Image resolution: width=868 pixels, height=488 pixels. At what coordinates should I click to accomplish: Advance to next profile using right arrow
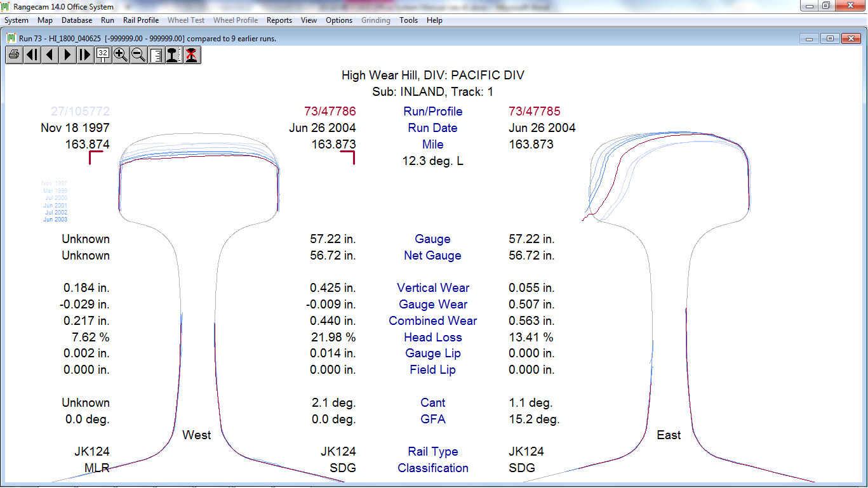tap(67, 55)
